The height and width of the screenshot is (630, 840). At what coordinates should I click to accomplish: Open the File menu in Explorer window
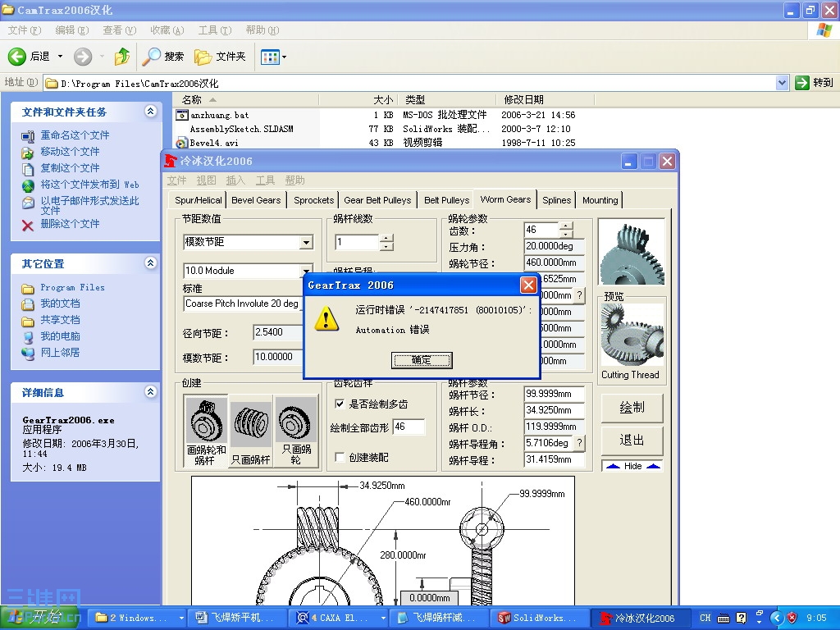pyautogui.click(x=24, y=30)
